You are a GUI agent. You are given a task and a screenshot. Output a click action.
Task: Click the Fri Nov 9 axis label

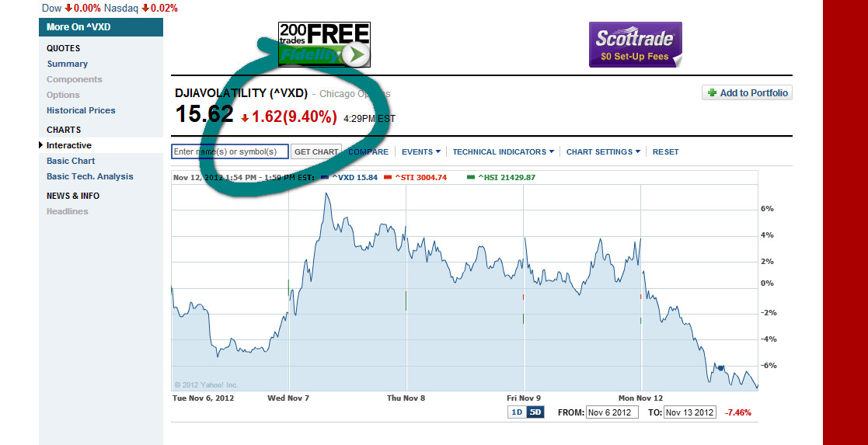tap(524, 398)
